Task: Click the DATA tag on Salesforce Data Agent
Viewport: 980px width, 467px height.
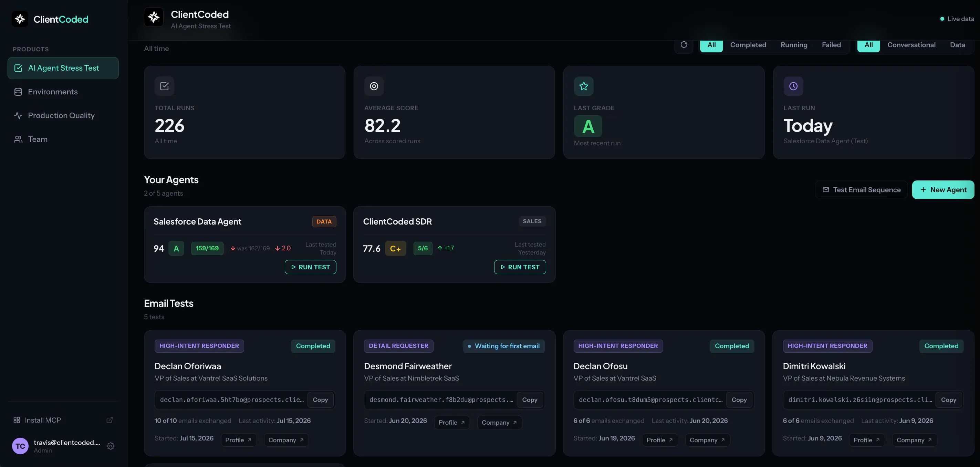Action: [x=324, y=221]
